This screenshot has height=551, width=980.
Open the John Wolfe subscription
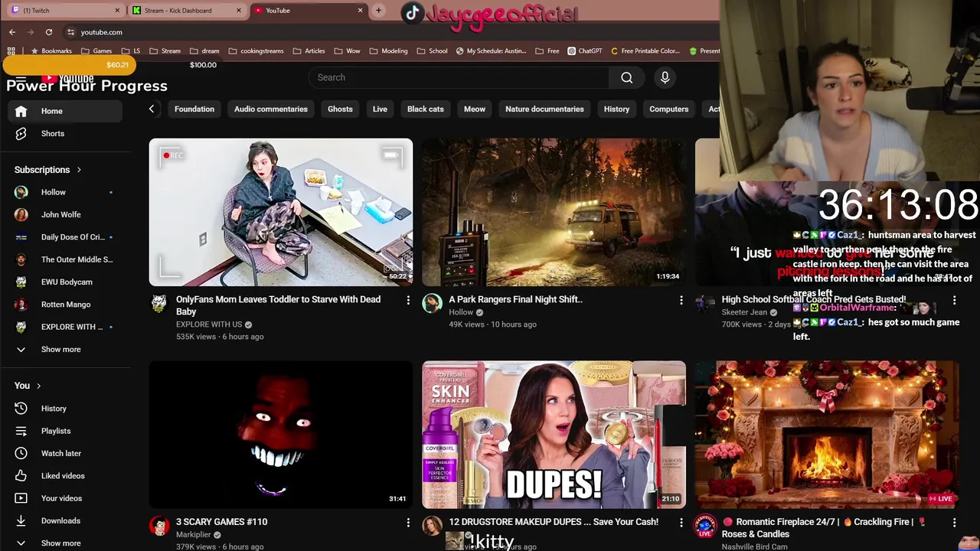[x=65, y=215]
